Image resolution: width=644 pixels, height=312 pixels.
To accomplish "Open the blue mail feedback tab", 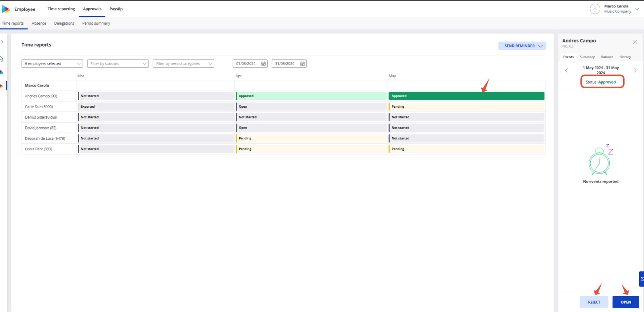I will (642, 279).
